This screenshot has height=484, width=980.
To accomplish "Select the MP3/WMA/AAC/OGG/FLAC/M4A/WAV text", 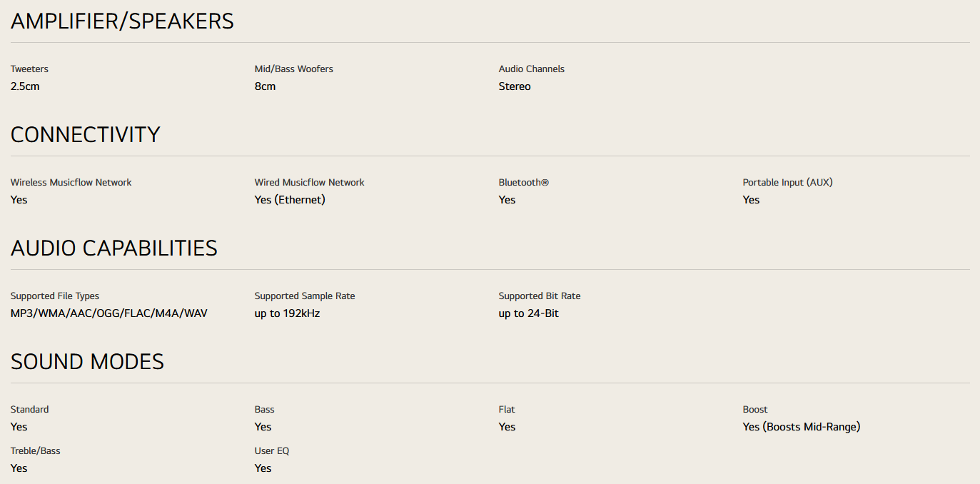I will 108,313.
